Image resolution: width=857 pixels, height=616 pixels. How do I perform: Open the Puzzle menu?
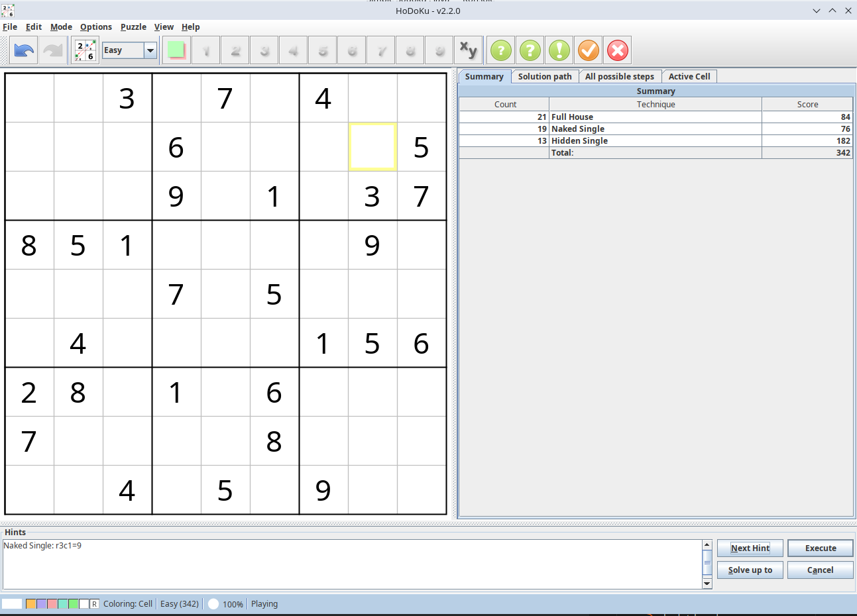tap(133, 27)
